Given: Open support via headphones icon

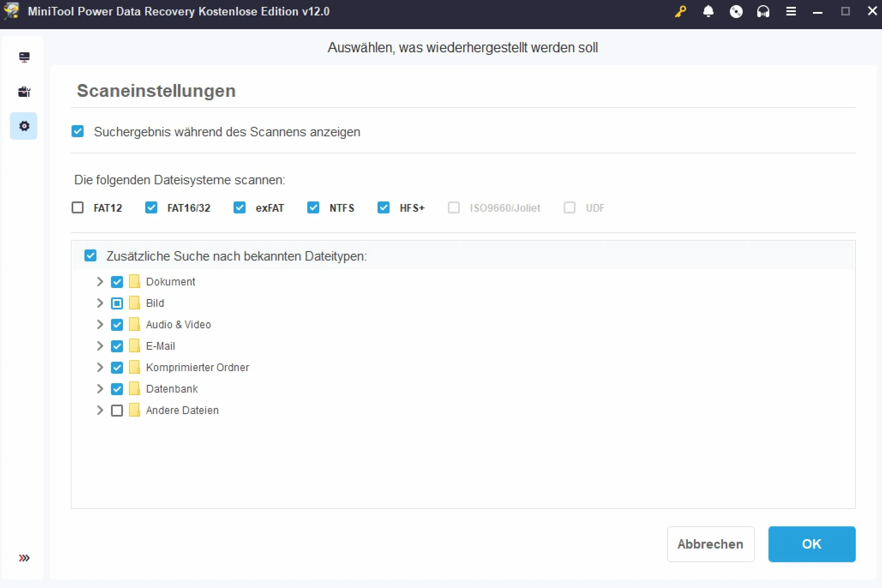Looking at the screenshot, I should point(763,12).
